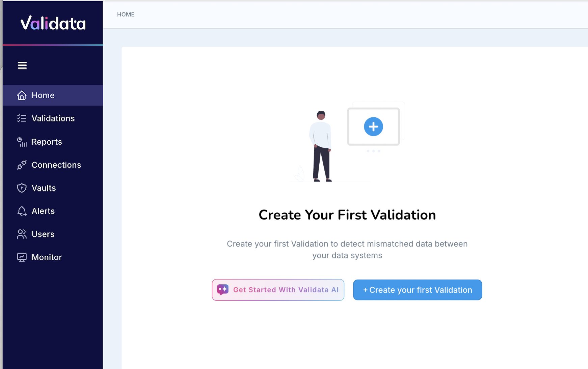The height and width of the screenshot is (369, 588).
Task: Open the HOME breadcrumb item
Action: pos(126,14)
